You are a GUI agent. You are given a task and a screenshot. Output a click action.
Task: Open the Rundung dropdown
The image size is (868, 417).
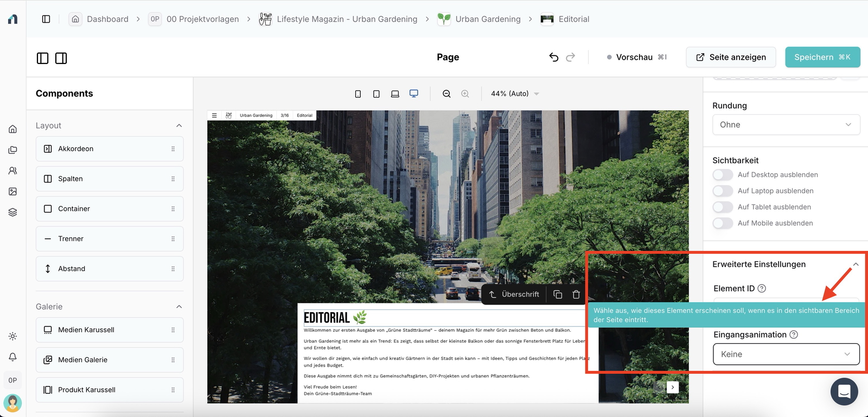point(786,125)
